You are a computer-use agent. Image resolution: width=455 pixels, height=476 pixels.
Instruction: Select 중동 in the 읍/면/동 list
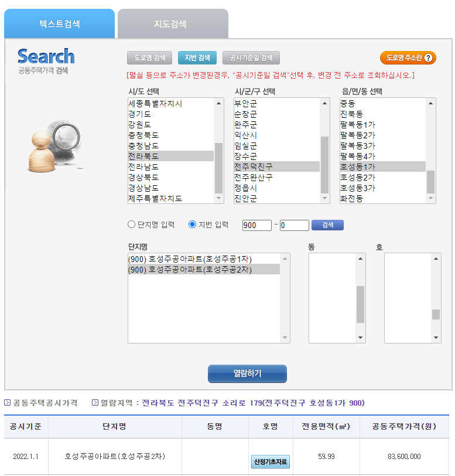click(383, 104)
